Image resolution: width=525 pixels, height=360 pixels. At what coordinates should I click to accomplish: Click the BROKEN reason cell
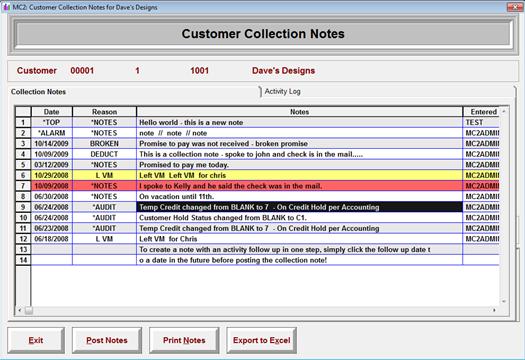(104, 144)
